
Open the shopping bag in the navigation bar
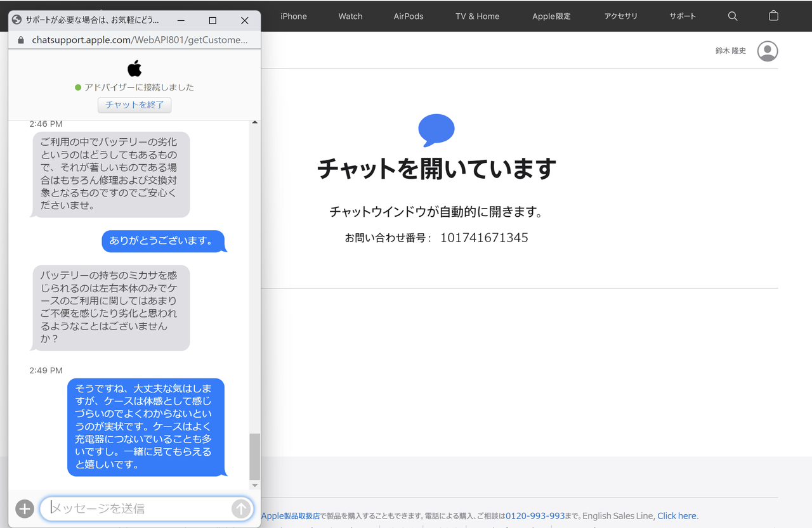(x=773, y=16)
